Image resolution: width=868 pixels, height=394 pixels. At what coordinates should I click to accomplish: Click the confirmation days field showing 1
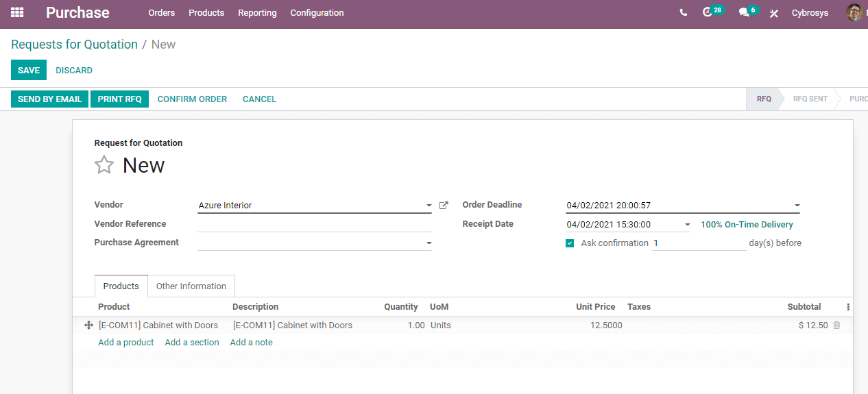pyautogui.click(x=699, y=243)
